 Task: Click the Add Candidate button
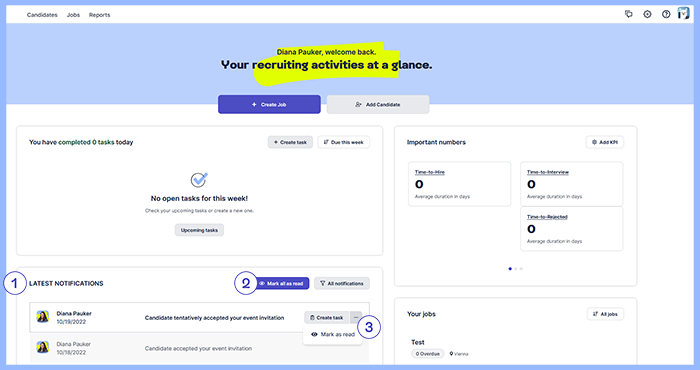(378, 104)
